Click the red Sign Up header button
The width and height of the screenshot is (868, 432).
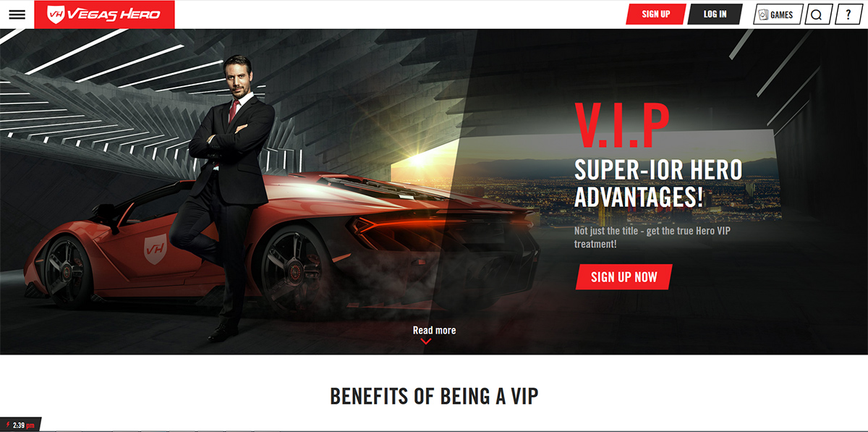coord(655,14)
